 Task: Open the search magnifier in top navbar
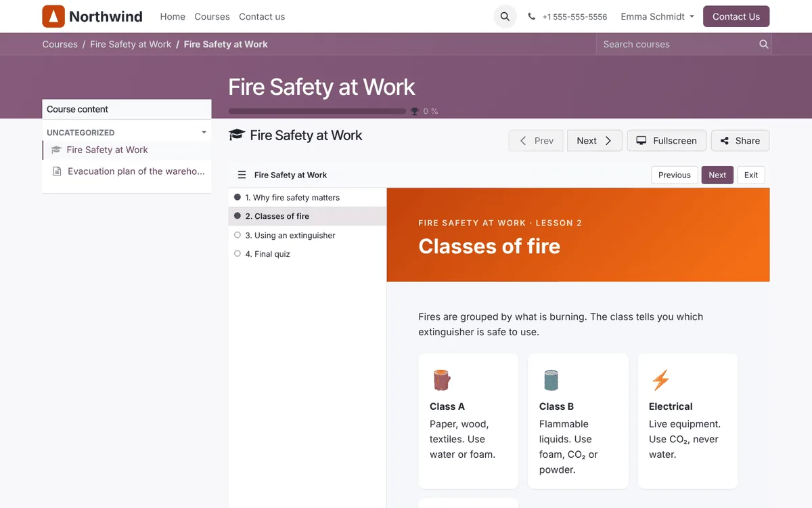505,16
